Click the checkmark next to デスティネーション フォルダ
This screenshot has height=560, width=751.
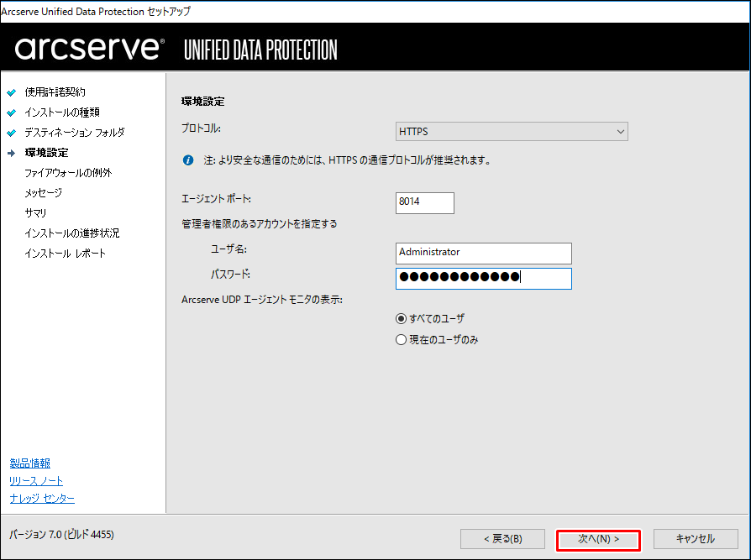point(12,133)
